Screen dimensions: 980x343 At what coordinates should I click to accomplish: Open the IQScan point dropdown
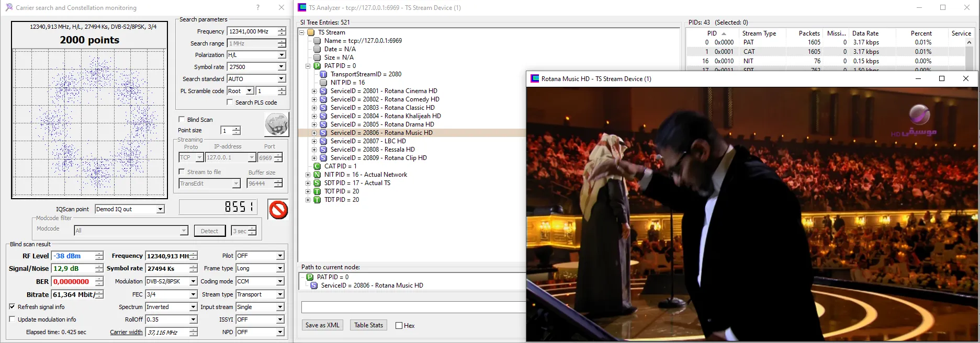pos(161,209)
